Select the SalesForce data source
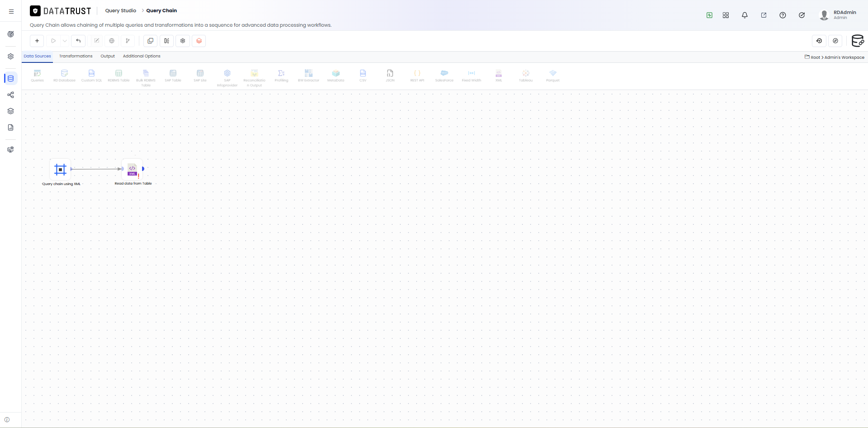868x428 pixels. point(444,76)
